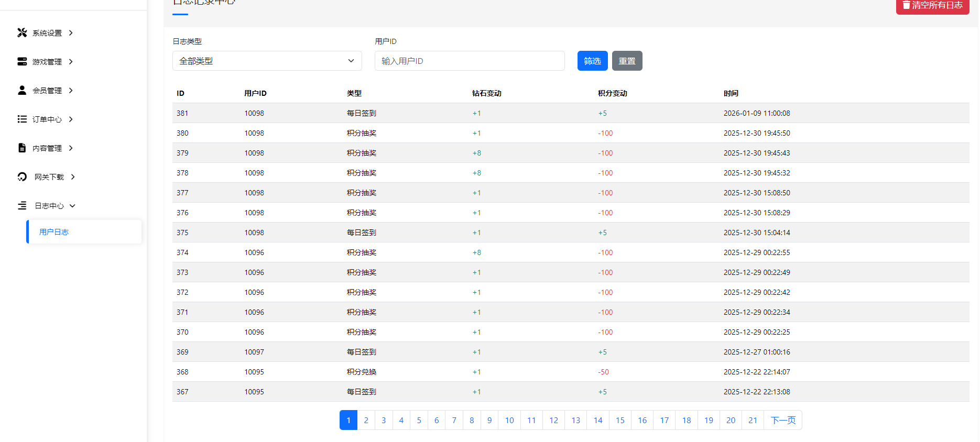The image size is (980, 442).
Task: Click the blue filter button
Action: pos(592,61)
